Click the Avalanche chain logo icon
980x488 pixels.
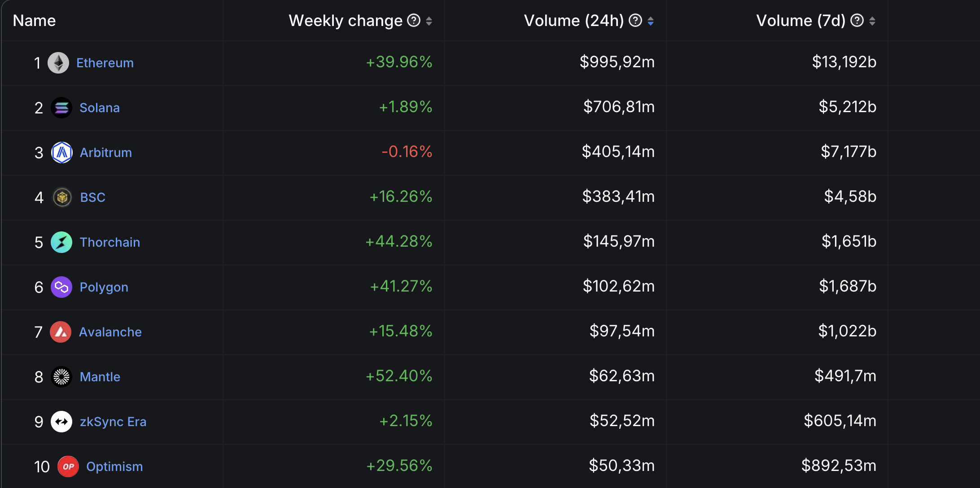[61, 332]
